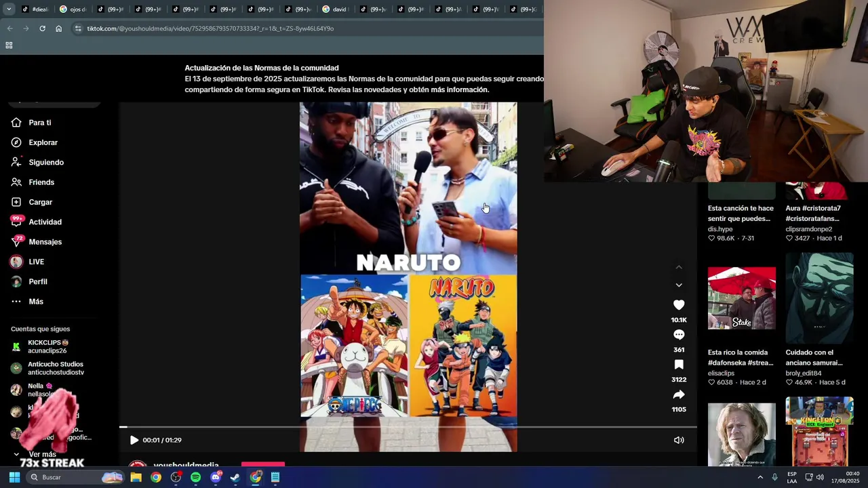Viewport: 868px width, 488px height.
Task: Open video 'Esta canción te hace sentir'
Action: point(741,213)
